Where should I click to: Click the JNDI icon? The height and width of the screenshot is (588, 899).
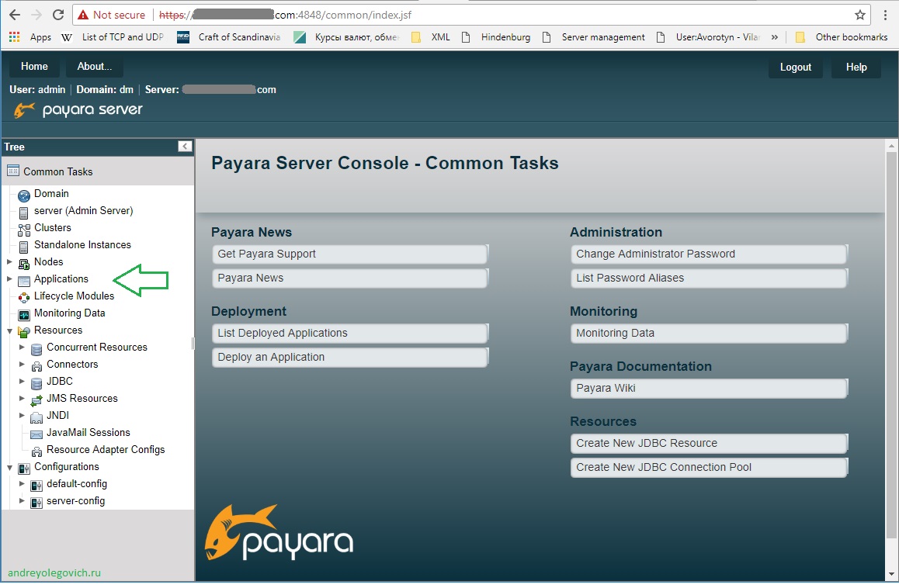click(36, 417)
